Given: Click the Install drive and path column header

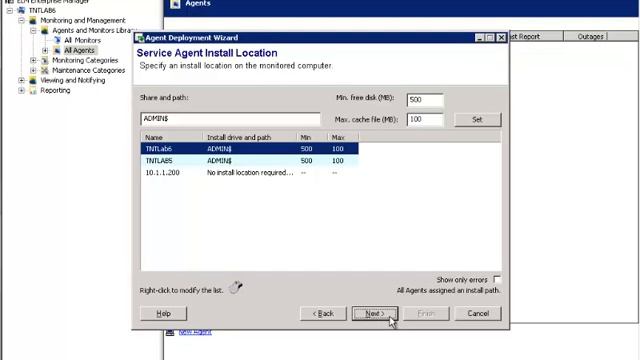Looking at the screenshot, I should [x=249, y=137].
